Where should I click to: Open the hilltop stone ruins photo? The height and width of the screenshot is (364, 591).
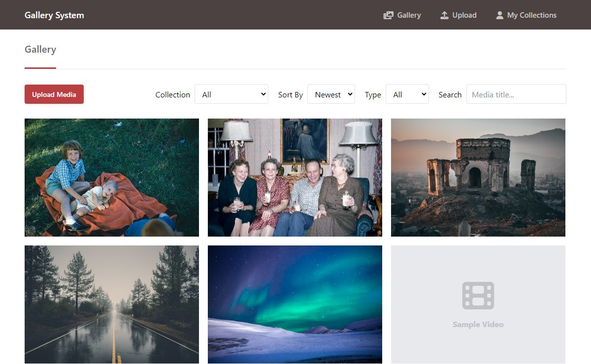tap(478, 178)
